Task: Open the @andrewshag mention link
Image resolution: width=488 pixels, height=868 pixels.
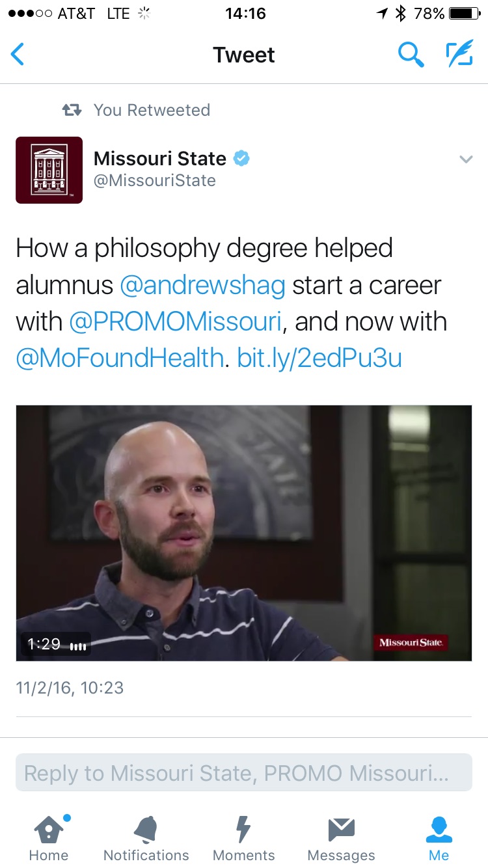Action: [202, 285]
